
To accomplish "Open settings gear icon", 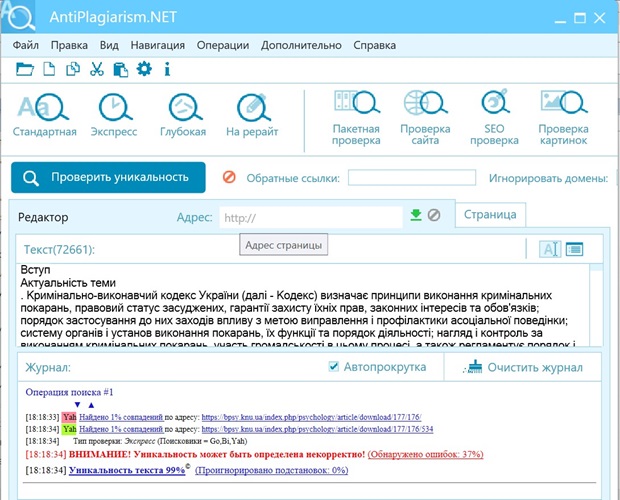I will tap(144, 69).
